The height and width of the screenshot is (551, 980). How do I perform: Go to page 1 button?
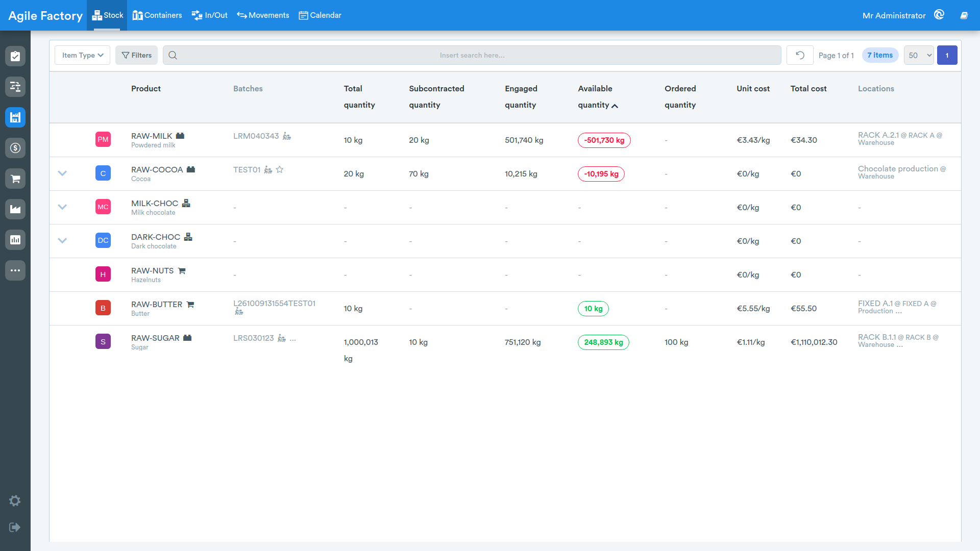coord(947,55)
